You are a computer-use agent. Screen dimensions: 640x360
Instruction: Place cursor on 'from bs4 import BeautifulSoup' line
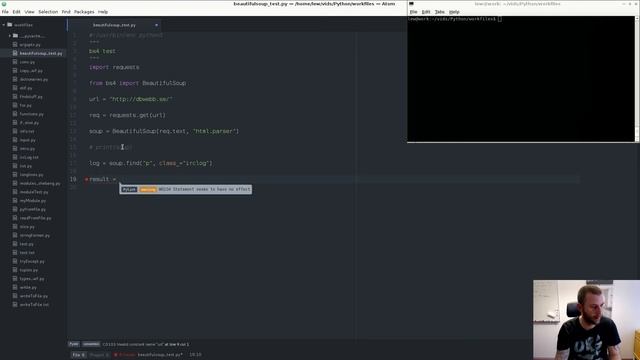pyautogui.click(x=138, y=83)
